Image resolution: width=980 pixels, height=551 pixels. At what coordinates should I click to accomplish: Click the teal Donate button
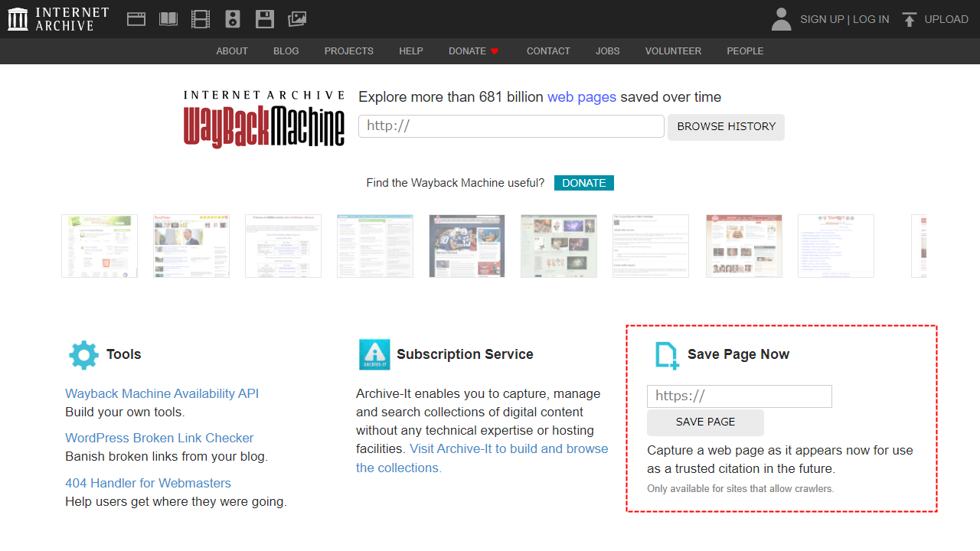[x=584, y=183]
